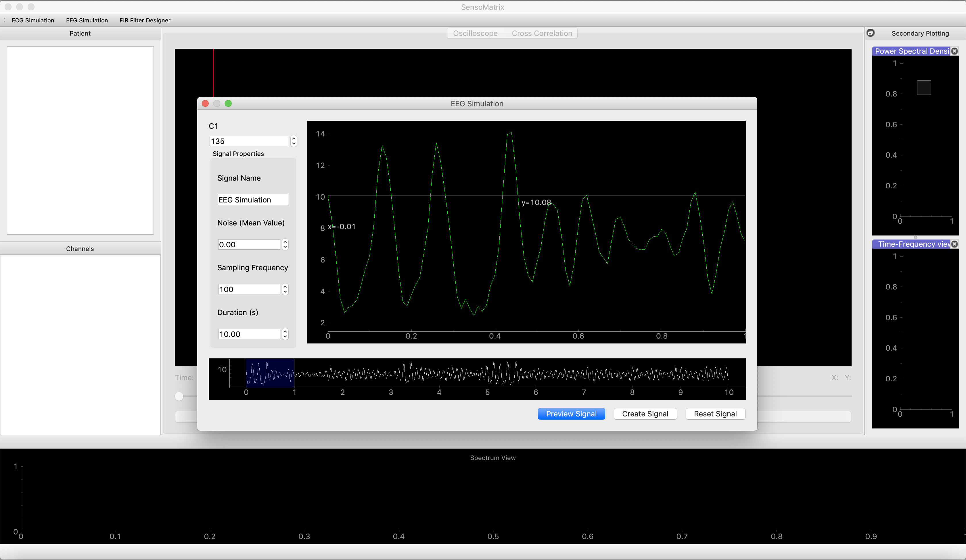Image resolution: width=966 pixels, height=560 pixels.
Task: Click the Reset Signal button
Action: pyautogui.click(x=715, y=414)
